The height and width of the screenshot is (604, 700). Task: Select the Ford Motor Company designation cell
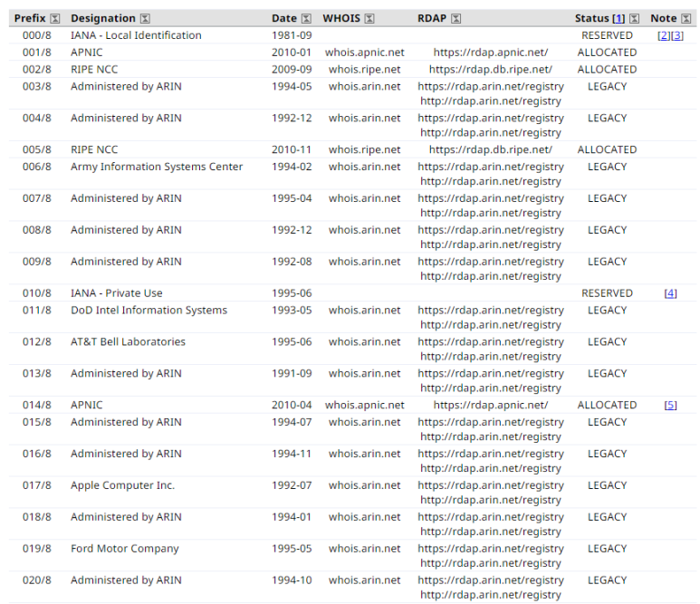(125, 549)
